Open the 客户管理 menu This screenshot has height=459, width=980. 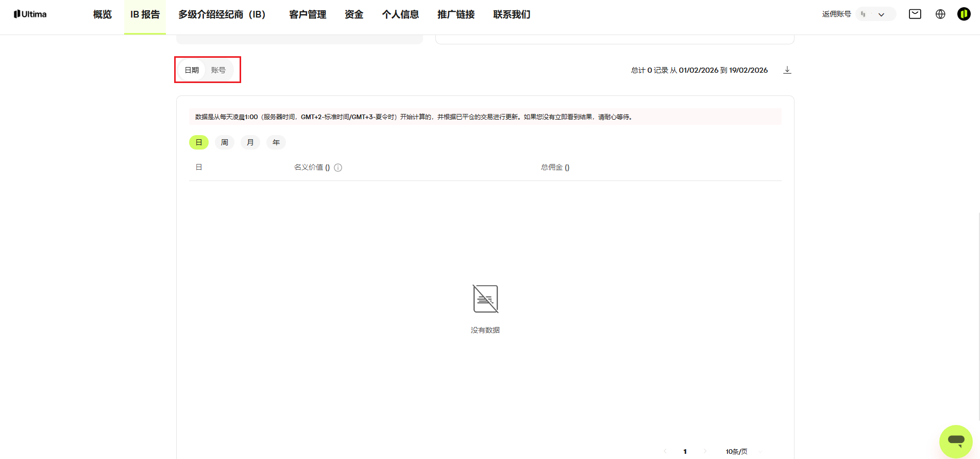pyautogui.click(x=308, y=14)
